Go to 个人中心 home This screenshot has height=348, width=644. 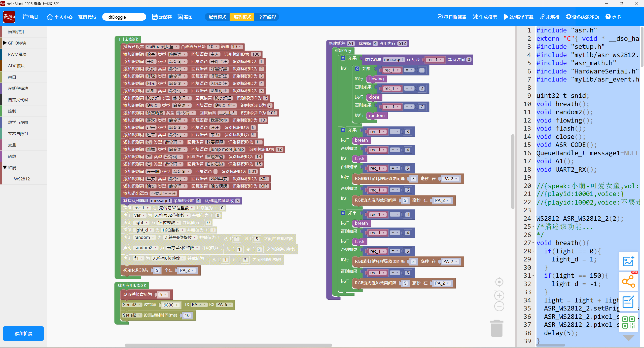click(59, 17)
